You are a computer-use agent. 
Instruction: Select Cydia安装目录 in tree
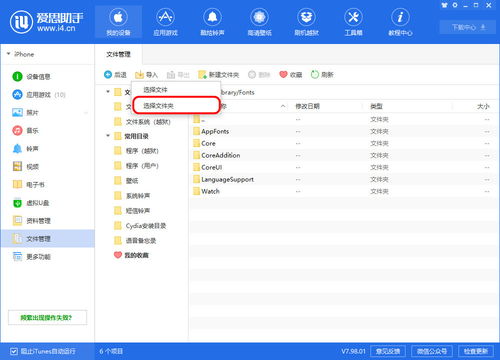(140, 226)
